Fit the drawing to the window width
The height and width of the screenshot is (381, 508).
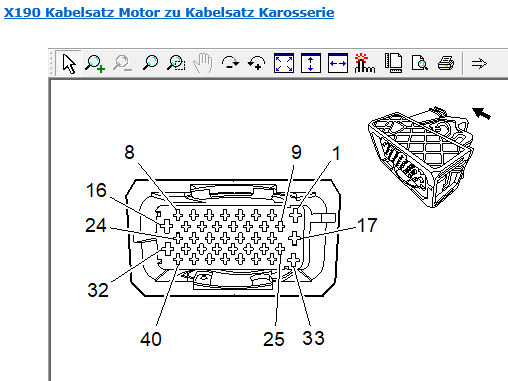coord(338,63)
